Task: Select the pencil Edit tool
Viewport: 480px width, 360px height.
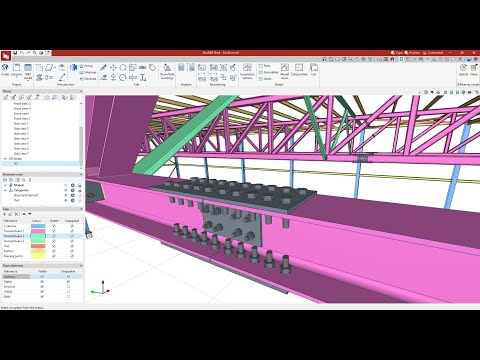Action: pos(103,68)
